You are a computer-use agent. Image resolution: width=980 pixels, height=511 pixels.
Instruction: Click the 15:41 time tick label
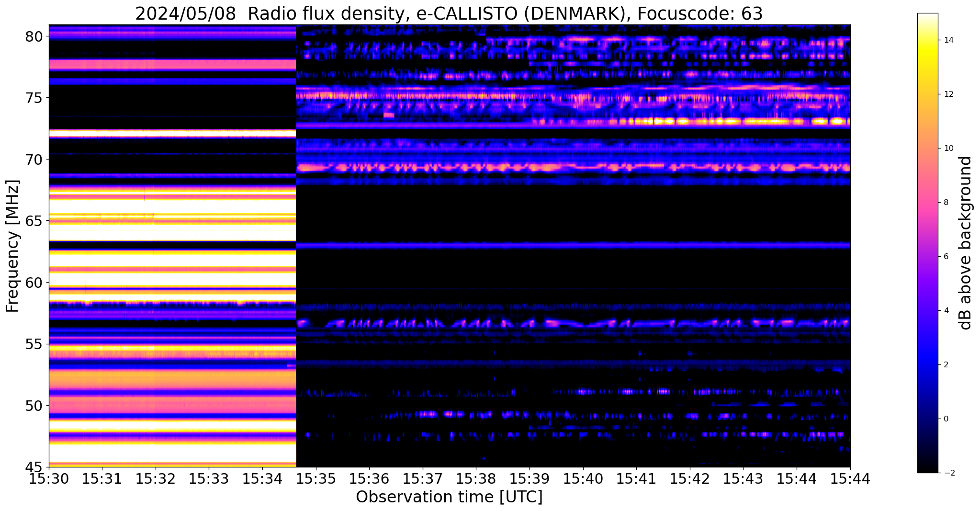(636, 478)
